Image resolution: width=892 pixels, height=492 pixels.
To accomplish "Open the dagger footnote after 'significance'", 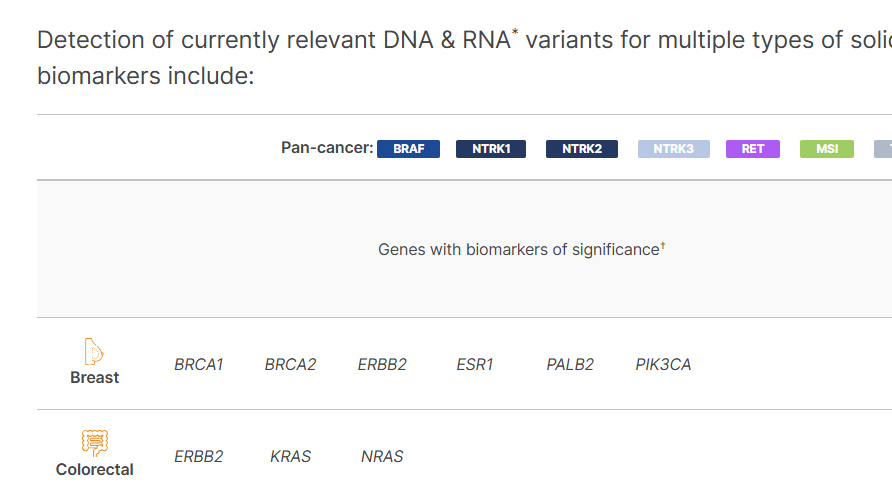I will (x=663, y=245).
